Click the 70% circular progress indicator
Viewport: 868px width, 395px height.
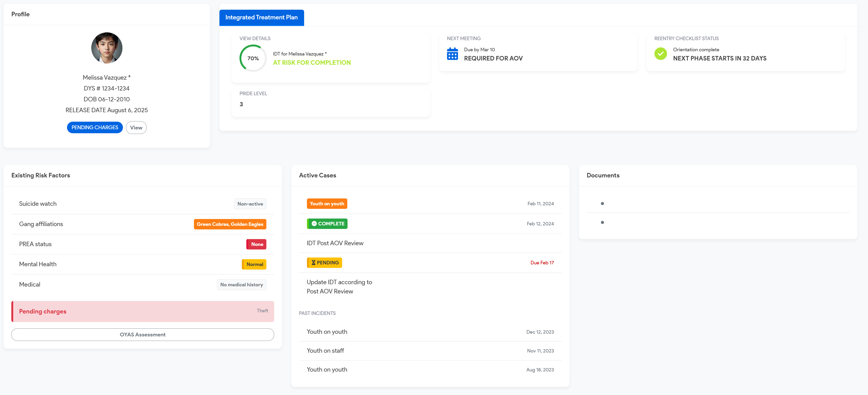(x=253, y=58)
